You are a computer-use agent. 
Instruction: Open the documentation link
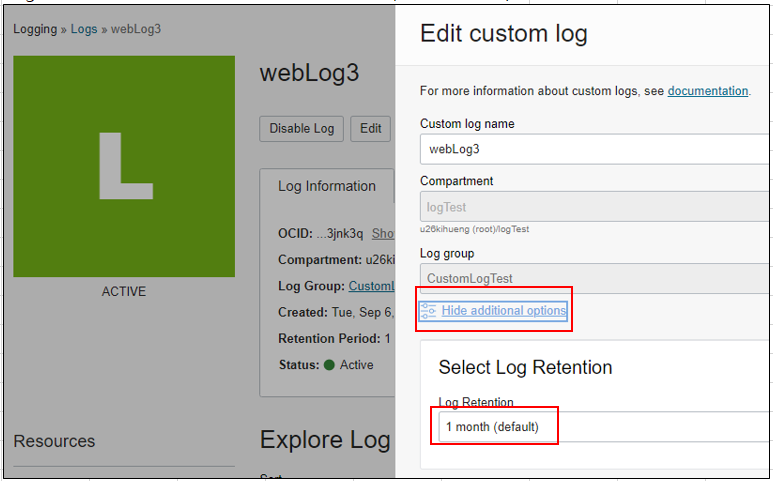click(x=707, y=91)
